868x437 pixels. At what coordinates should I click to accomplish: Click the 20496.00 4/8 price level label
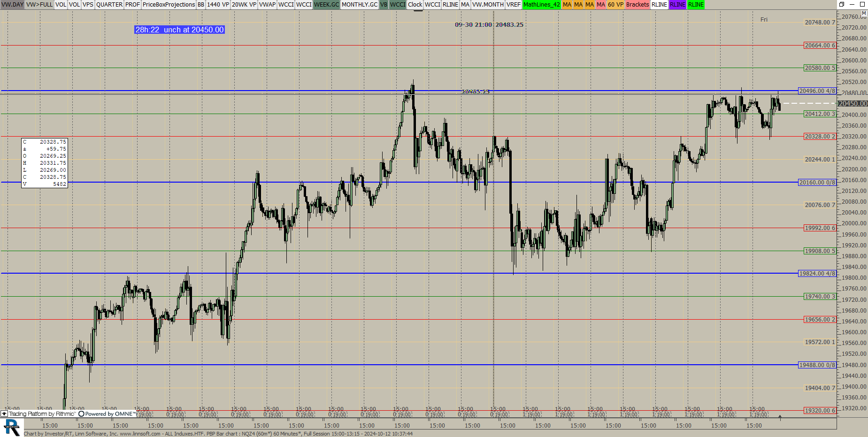click(817, 91)
